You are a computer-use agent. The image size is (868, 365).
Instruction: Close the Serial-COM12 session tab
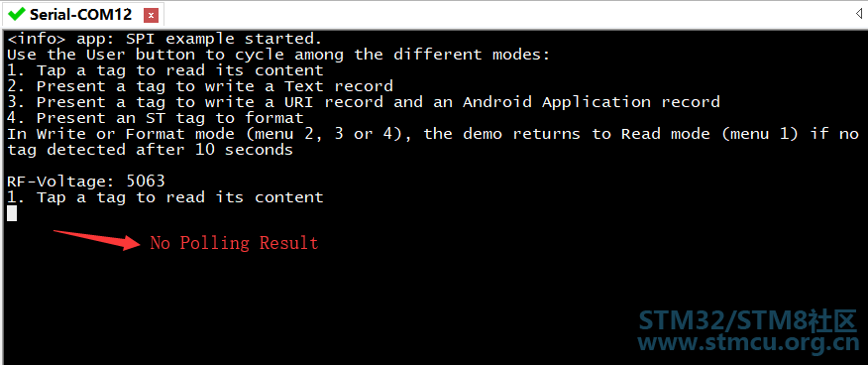click(x=152, y=16)
